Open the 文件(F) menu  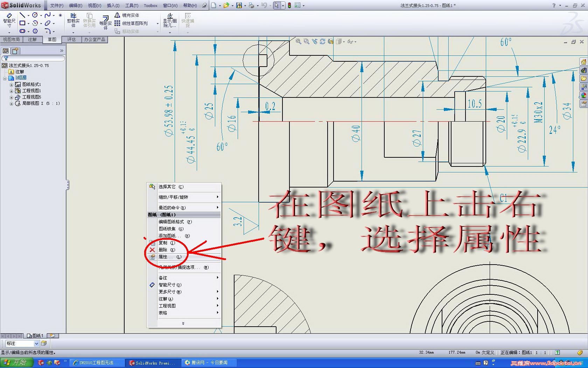[57, 6]
